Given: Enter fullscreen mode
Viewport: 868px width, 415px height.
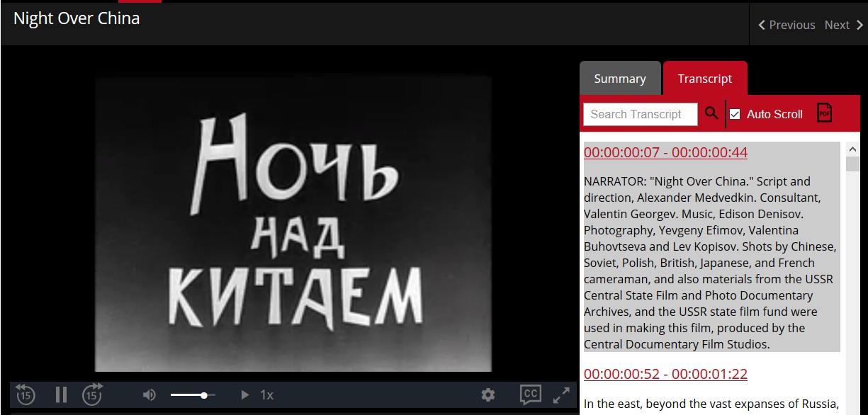Looking at the screenshot, I should point(561,395).
